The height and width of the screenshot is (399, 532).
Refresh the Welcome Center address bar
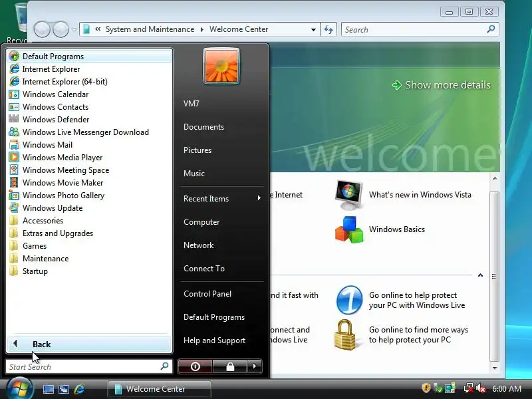(329, 29)
